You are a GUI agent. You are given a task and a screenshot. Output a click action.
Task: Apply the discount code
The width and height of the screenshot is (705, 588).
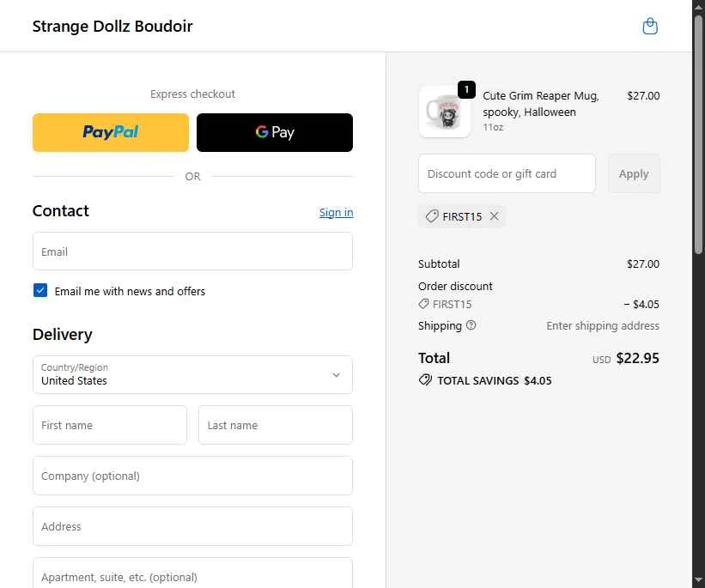[x=634, y=174]
